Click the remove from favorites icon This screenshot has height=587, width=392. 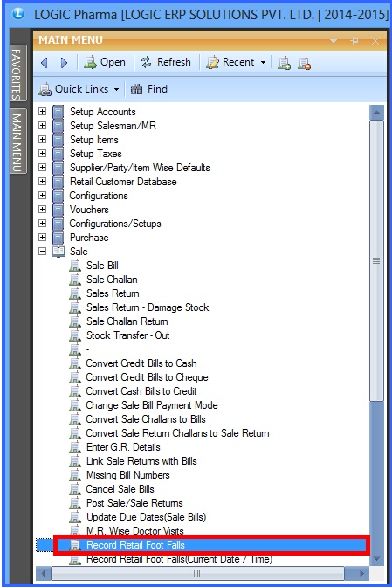coord(304,63)
